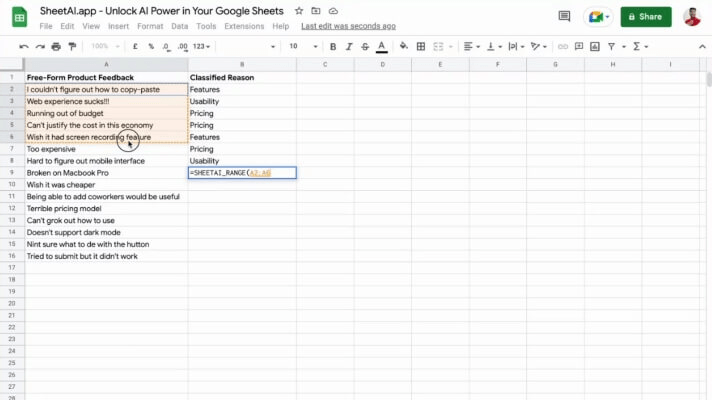Screen dimensions: 712x400
Task: Select cell 'Too expensive'
Action: click(106, 149)
